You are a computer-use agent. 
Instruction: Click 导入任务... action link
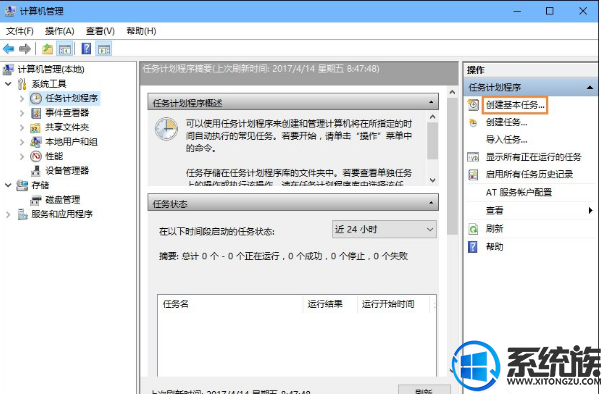(x=506, y=140)
